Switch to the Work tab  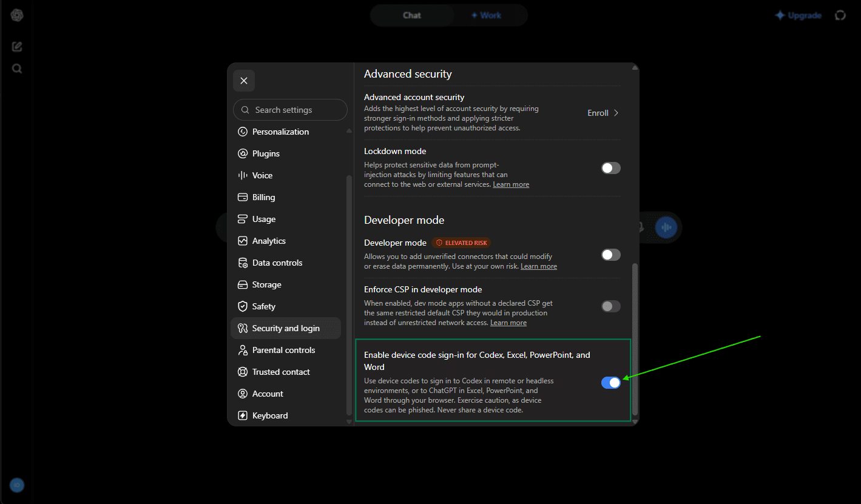coord(486,15)
